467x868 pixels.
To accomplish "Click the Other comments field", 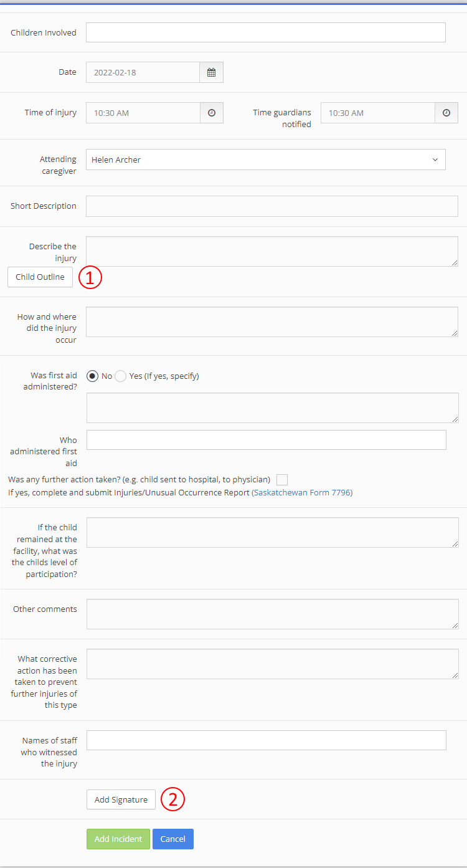I will pyautogui.click(x=272, y=614).
